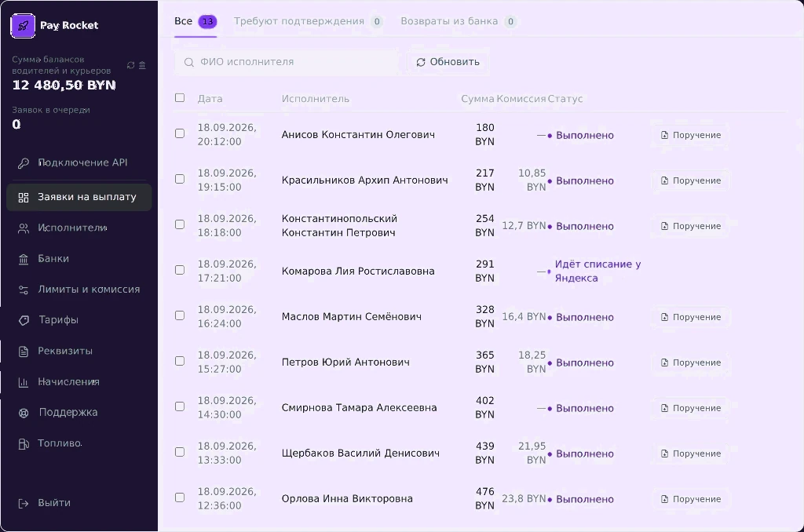Image resolution: width=804 pixels, height=532 pixels.
Task: Open Возвраты из банка tab
Action: click(459, 21)
